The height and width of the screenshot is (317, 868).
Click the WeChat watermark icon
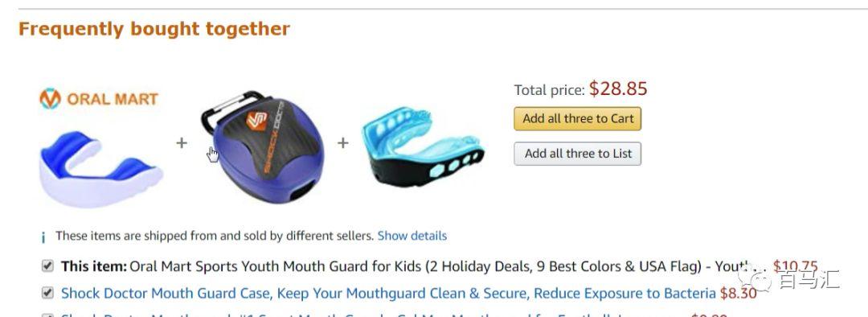(x=755, y=279)
